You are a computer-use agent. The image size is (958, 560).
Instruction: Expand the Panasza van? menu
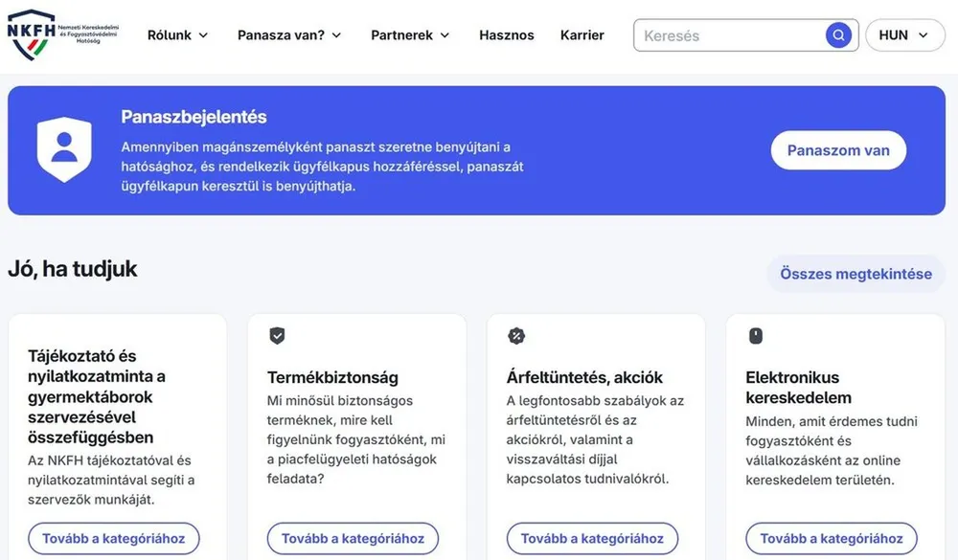289,34
